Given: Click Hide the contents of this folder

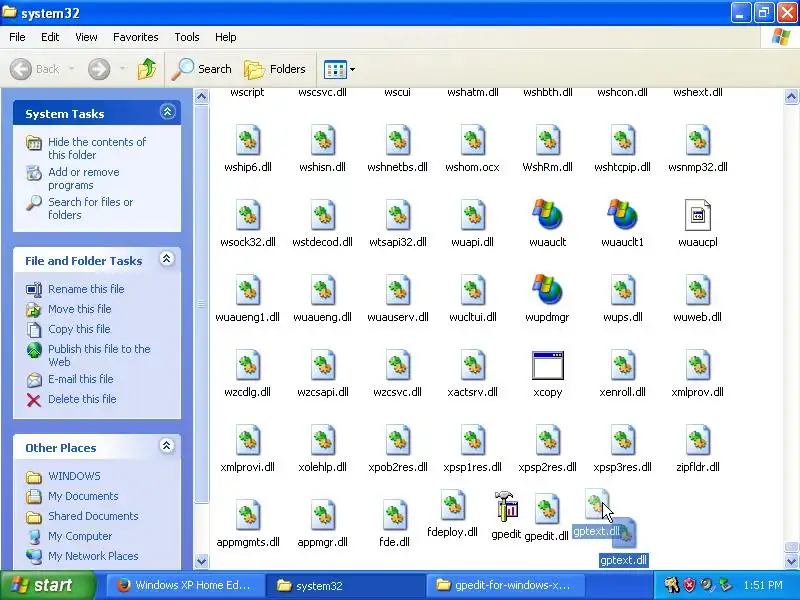Looking at the screenshot, I should pyautogui.click(x=96, y=148).
